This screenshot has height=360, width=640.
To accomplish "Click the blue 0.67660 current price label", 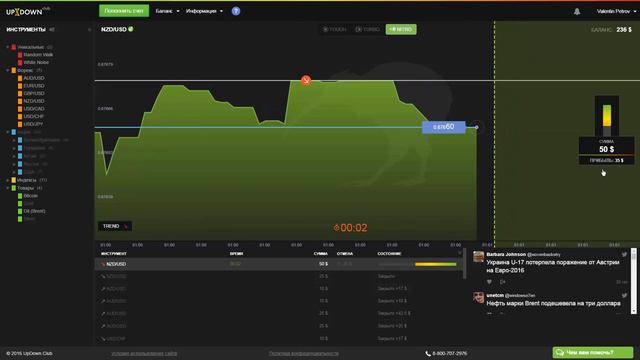I will click(x=444, y=127).
